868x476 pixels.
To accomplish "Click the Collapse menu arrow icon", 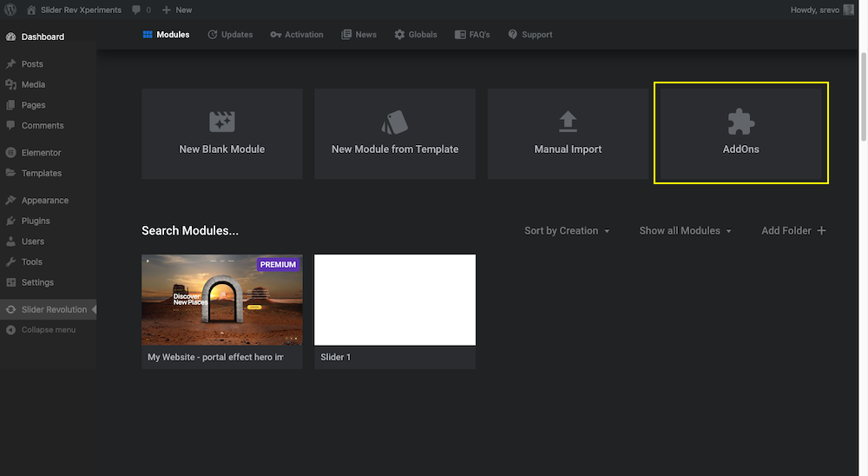I will coord(10,330).
